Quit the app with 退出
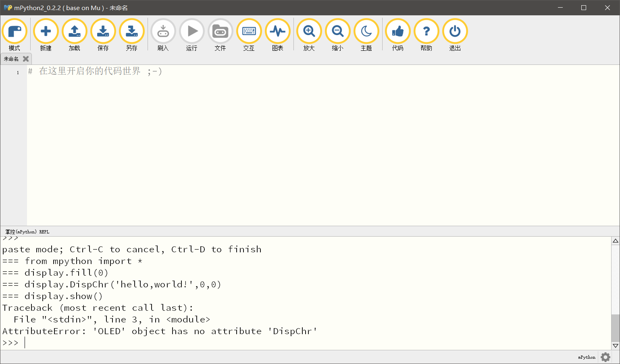The image size is (620, 364). tap(455, 35)
